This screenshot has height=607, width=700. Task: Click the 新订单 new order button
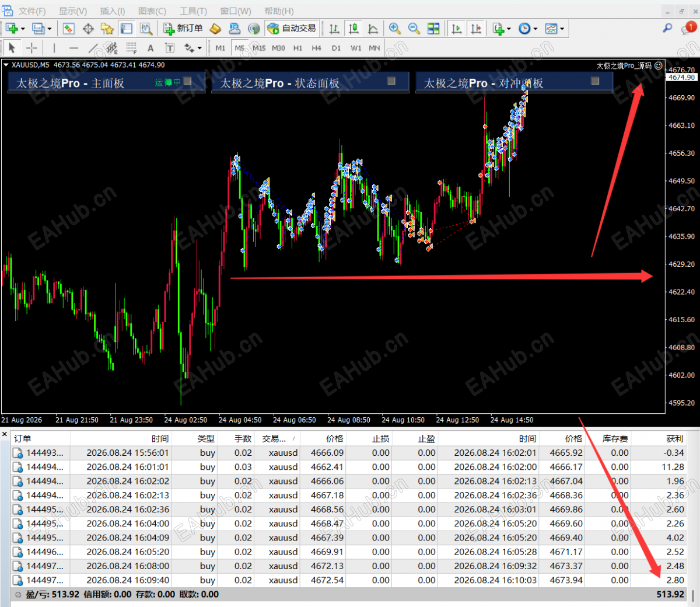coord(183,29)
